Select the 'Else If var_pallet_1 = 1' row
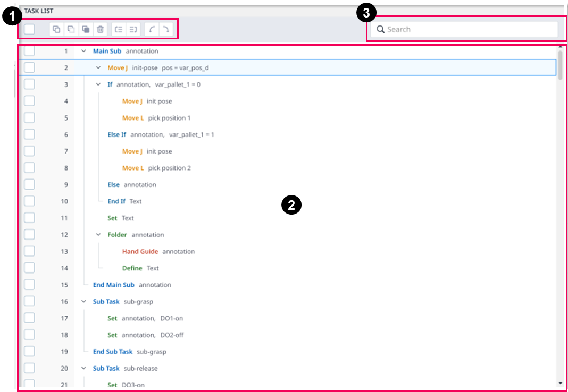Screen dimensions: 568x392 coord(288,134)
